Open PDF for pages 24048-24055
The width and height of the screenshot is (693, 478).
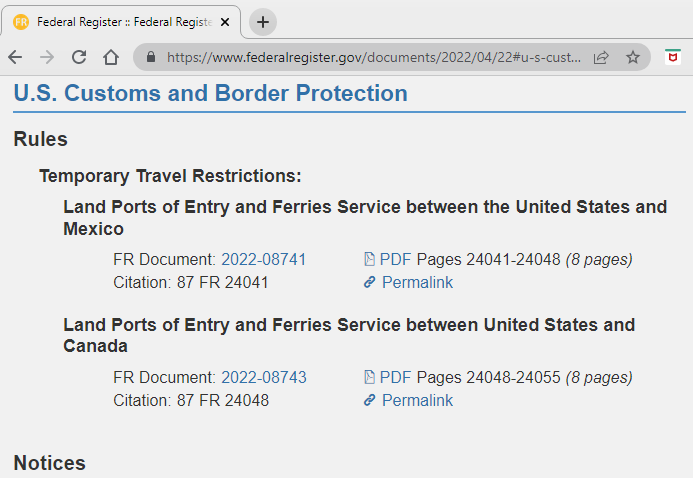pos(396,377)
